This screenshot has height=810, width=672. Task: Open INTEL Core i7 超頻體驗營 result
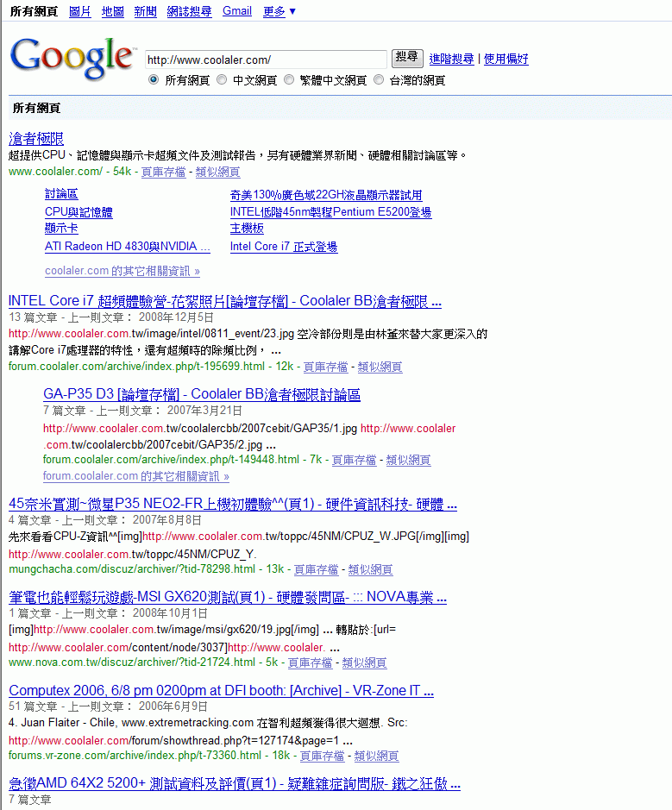[x=225, y=301]
